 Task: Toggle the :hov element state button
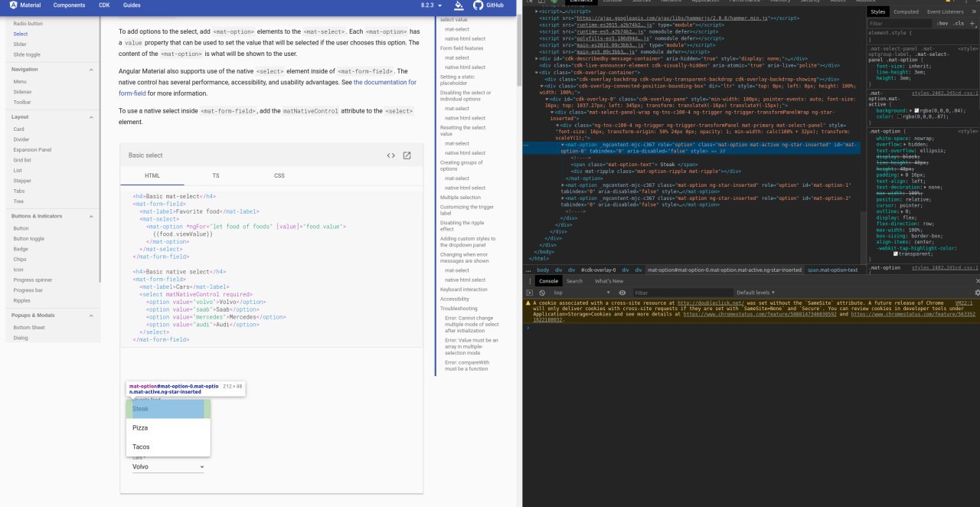[x=942, y=24]
